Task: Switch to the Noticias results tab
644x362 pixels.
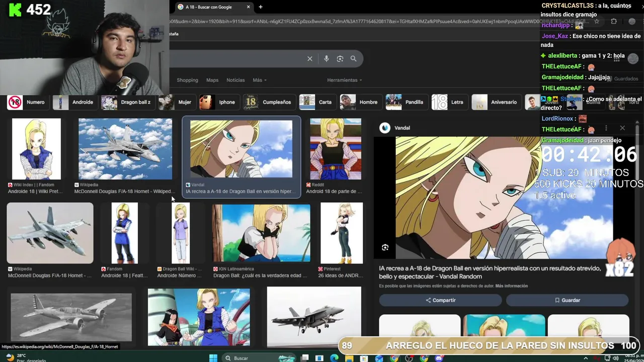Action: click(x=235, y=80)
